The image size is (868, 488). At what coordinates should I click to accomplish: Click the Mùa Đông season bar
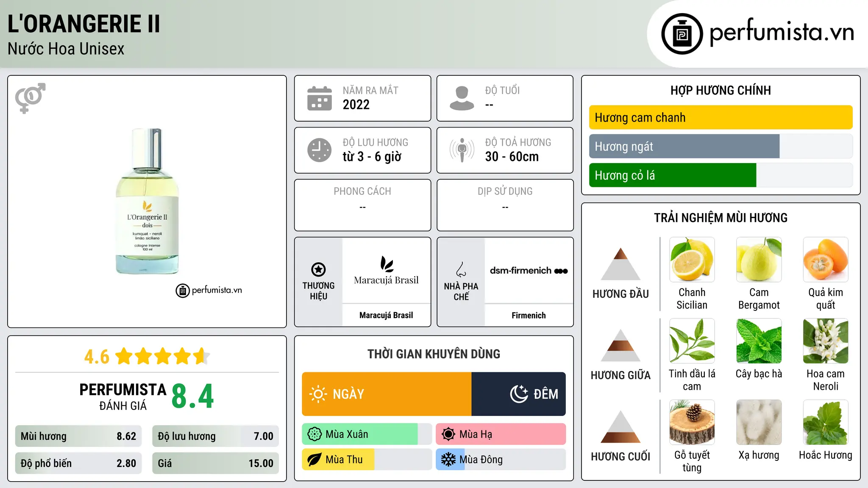pyautogui.click(x=501, y=460)
